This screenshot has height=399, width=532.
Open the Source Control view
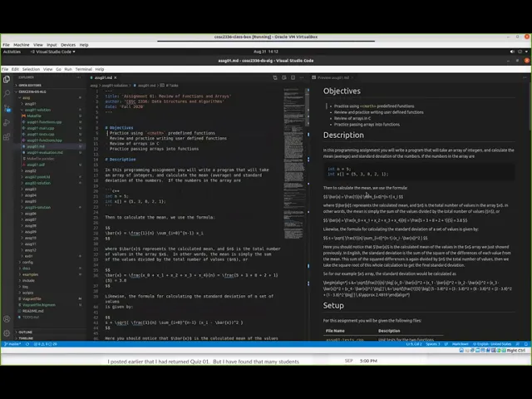pos(7,108)
